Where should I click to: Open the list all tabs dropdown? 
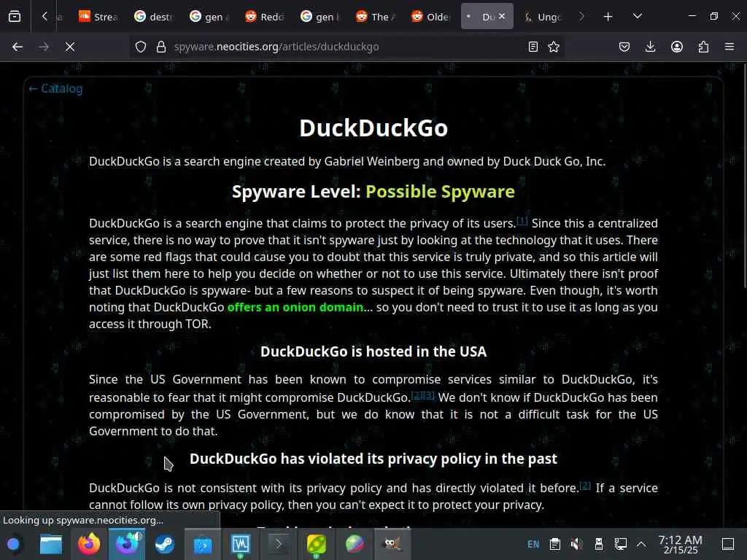click(638, 17)
